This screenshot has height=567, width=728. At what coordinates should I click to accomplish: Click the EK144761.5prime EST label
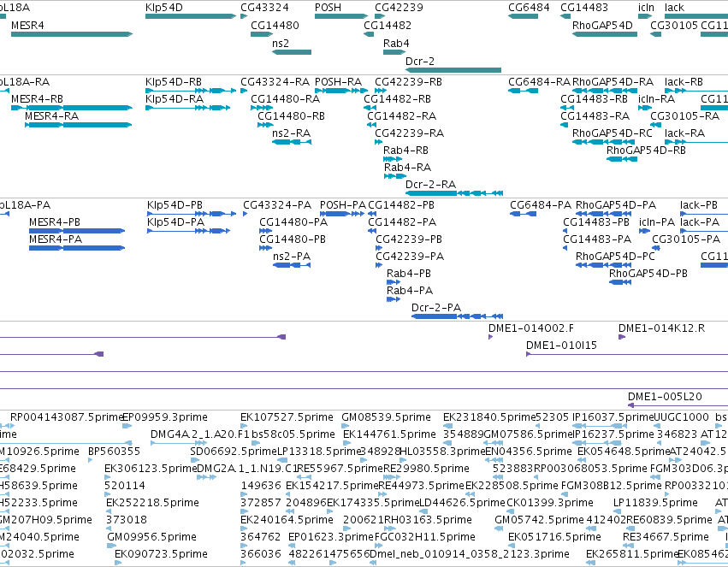point(389,434)
